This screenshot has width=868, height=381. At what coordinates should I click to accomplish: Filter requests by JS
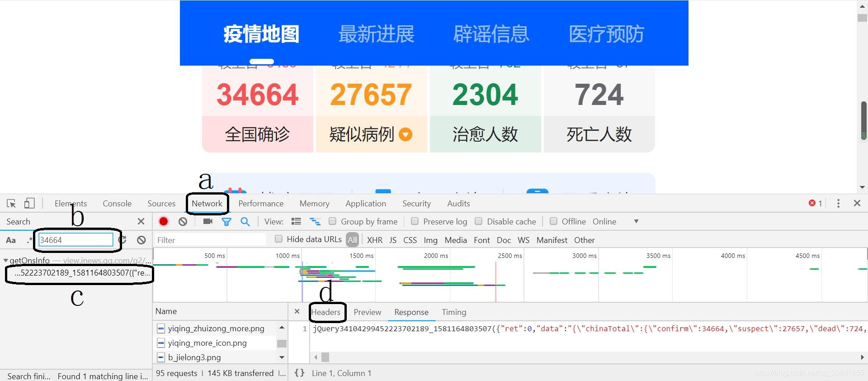393,240
